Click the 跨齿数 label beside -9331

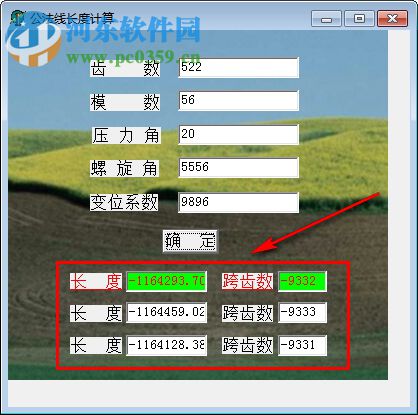(x=247, y=345)
